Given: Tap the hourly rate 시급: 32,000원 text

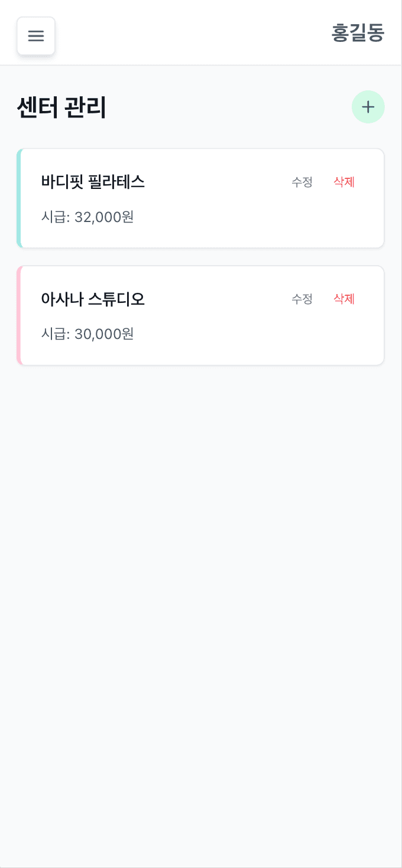Looking at the screenshot, I should (x=87, y=217).
